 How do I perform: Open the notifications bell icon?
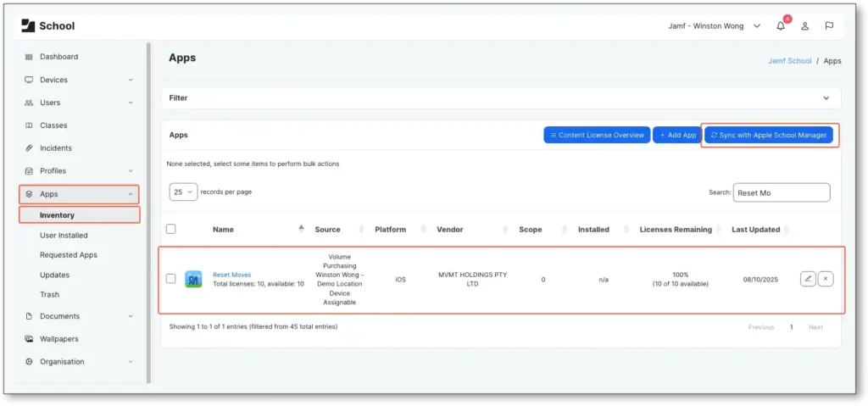(x=781, y=26)
